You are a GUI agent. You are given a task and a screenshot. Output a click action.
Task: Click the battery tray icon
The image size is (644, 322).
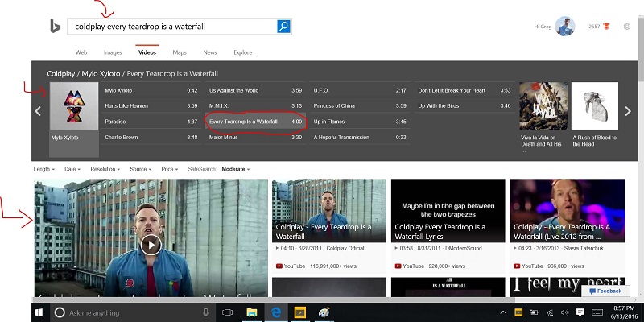point(534,312)
